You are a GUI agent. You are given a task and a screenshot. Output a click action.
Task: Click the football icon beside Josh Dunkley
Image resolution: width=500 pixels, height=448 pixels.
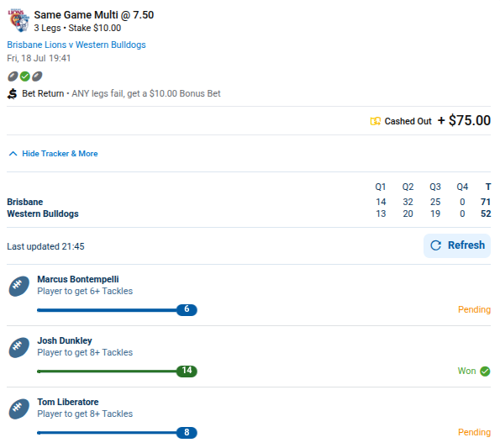(x=18, y=348)
